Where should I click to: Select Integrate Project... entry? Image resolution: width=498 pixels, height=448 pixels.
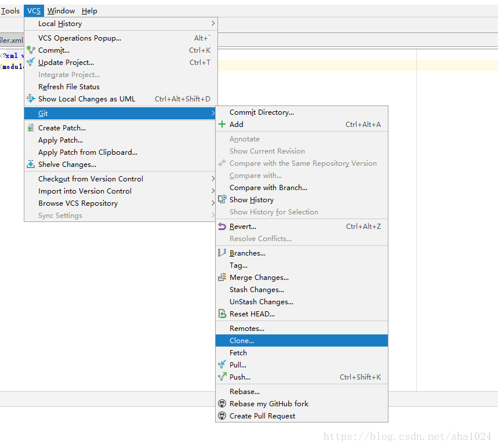tap(121, 75)
